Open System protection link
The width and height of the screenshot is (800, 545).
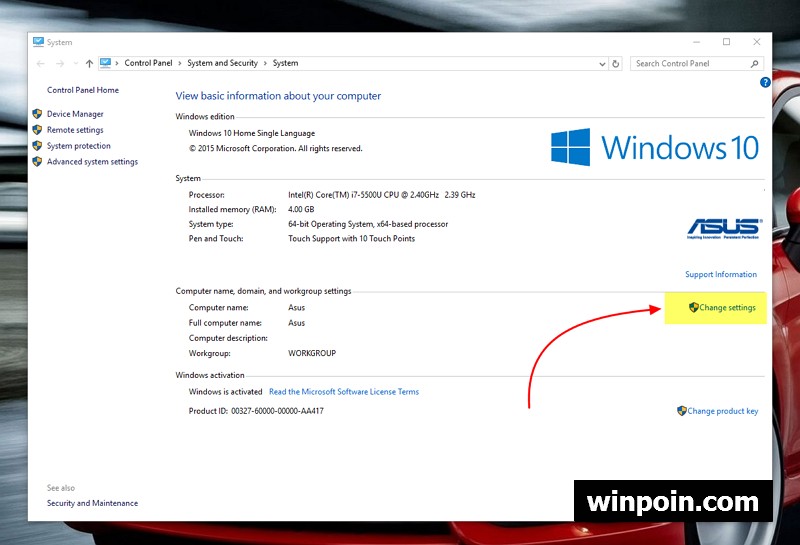(79, 145)
